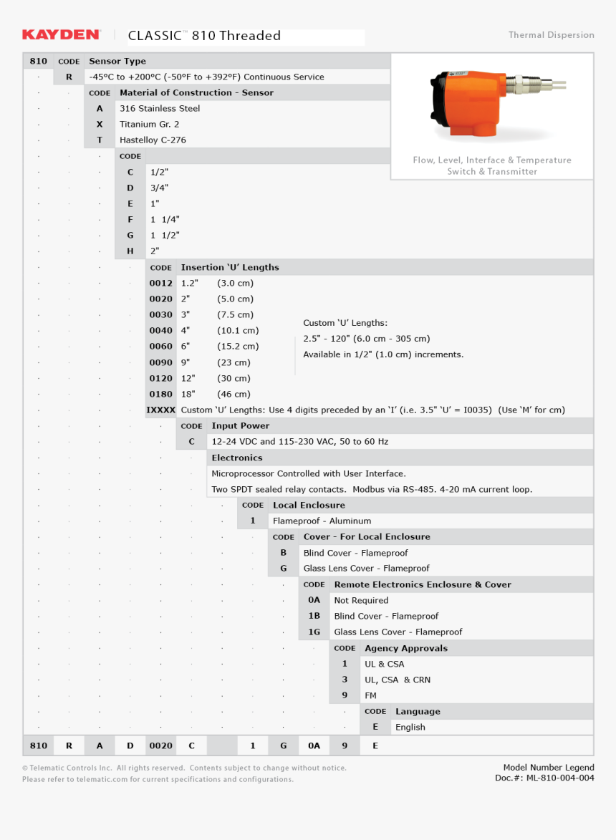The height and width of the screenshot is (840, 616).
Task: Select the 'CLASSIC 810 Threaded' title
Action: point(204,36)
